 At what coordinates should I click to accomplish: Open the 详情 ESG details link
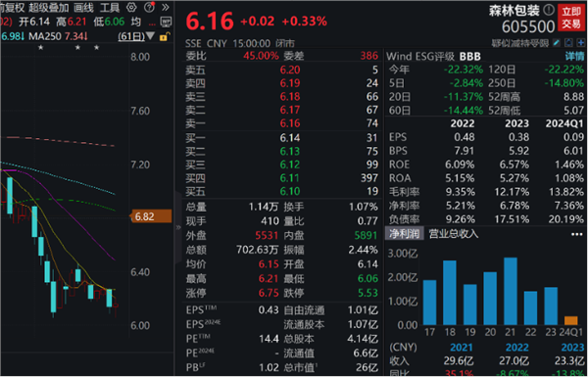574,57
